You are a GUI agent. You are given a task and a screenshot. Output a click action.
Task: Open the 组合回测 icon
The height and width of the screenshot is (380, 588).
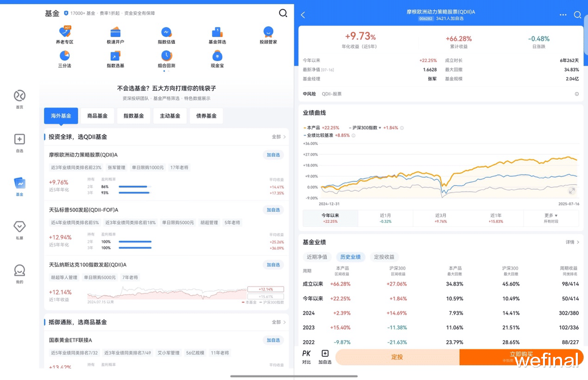[x=167, y=59]
